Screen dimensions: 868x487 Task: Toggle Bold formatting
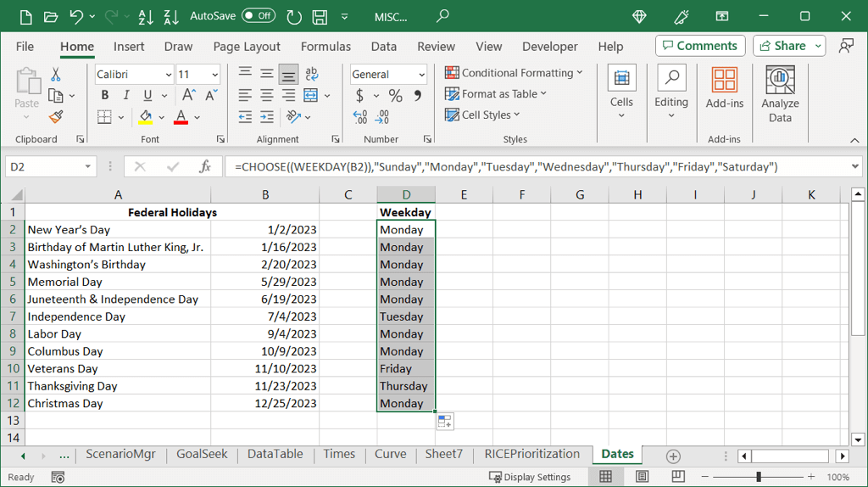[105, 95]
